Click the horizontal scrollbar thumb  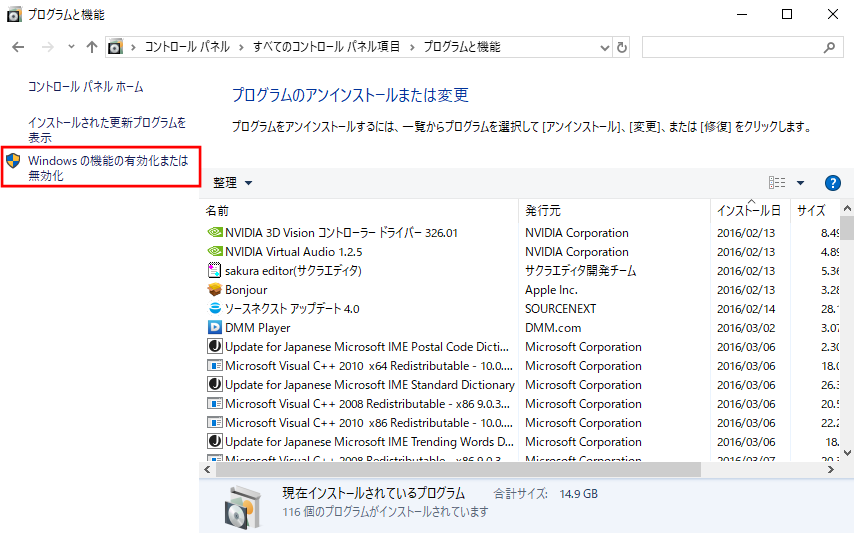tap(458, 469)
